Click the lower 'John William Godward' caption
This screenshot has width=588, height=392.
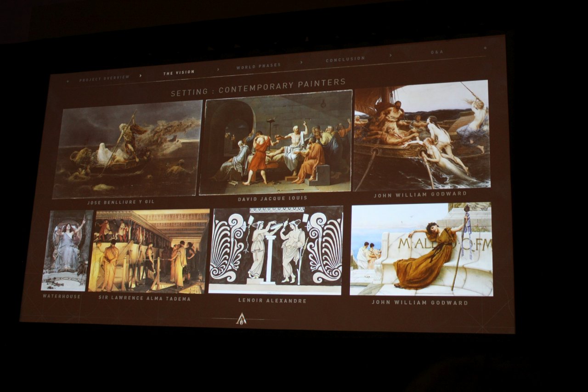[420, 302]
